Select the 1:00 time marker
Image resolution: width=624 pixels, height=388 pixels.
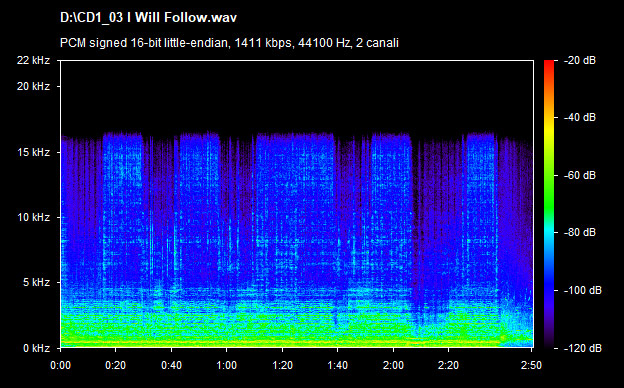(x=227, y=365)
